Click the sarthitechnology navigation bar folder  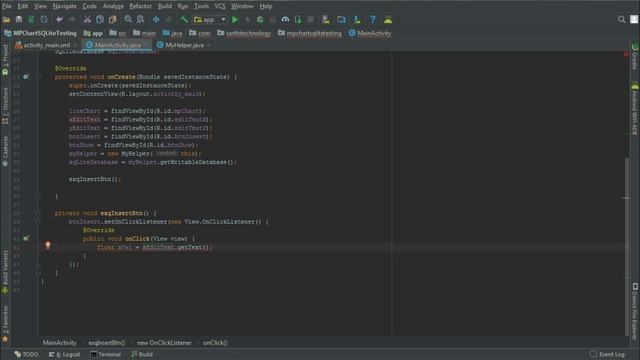244,33
